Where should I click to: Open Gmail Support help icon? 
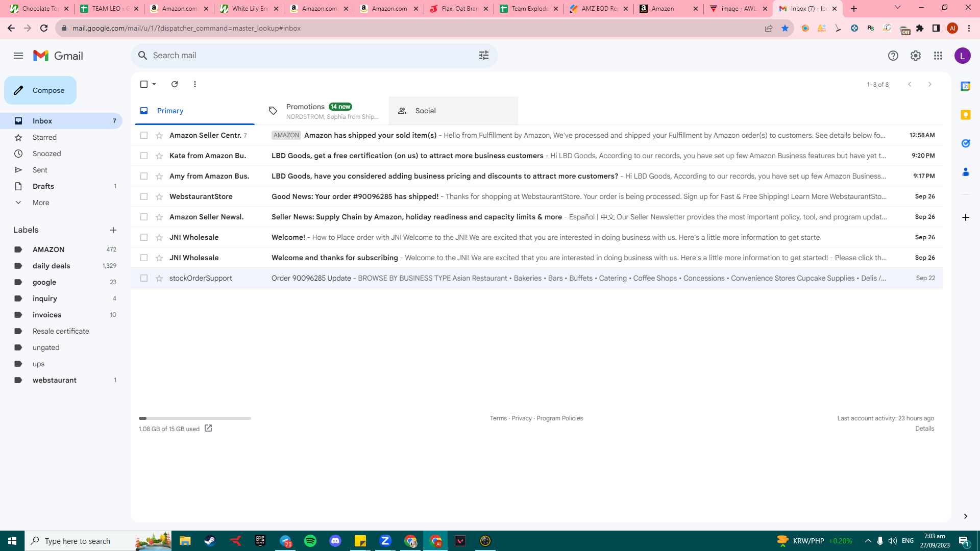pyautogui.click(x=893, y=56)
